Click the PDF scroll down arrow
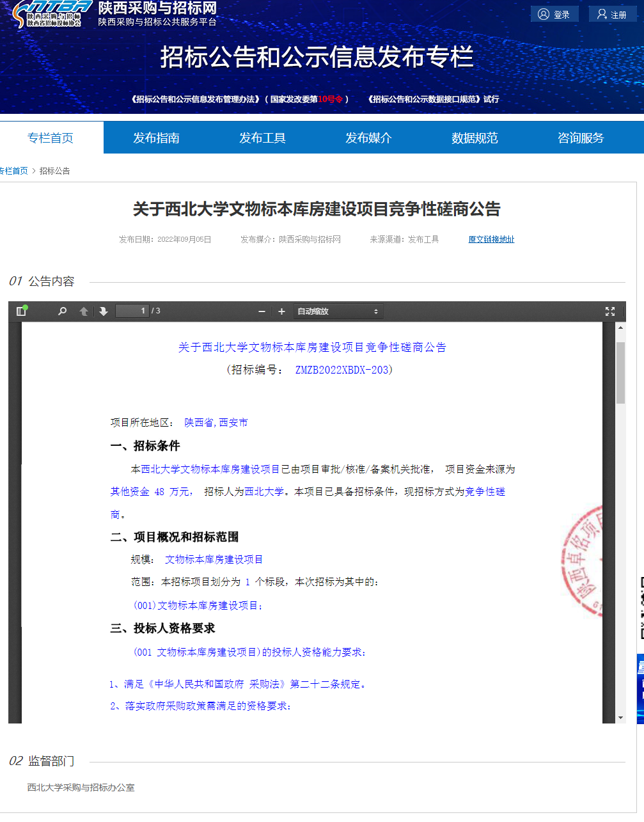 tap(620, 718)
